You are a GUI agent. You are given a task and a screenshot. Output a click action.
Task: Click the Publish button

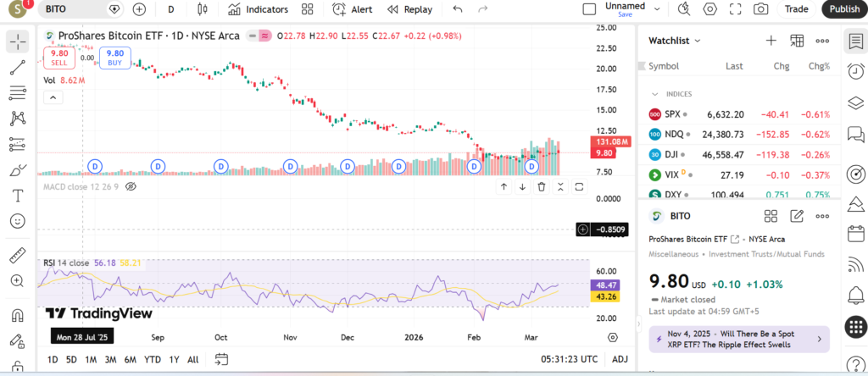843,9
